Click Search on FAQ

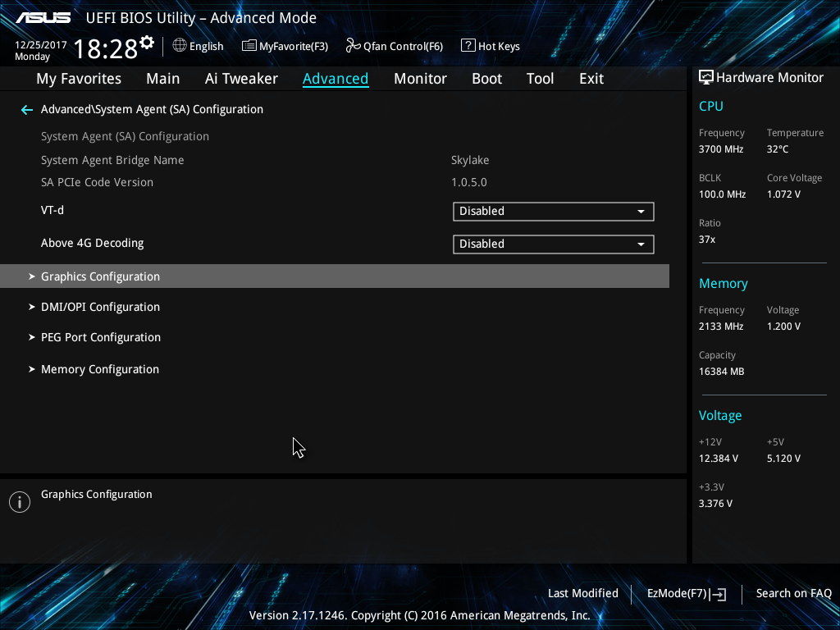793,594
